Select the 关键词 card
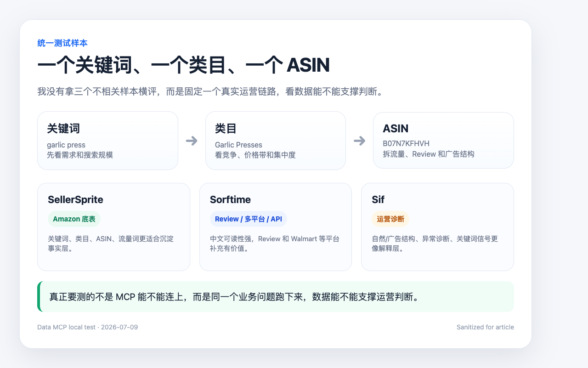 tap(107, 141)
